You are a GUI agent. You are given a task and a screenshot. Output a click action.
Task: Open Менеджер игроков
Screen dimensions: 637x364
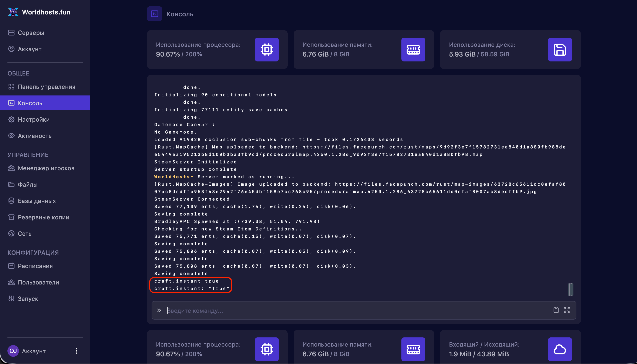pos(45,168)
